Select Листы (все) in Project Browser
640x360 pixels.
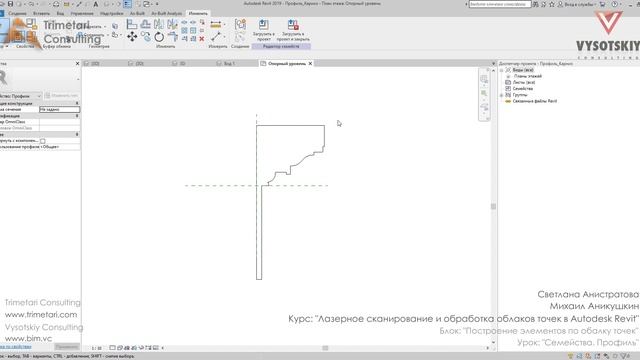pos(524,82)
